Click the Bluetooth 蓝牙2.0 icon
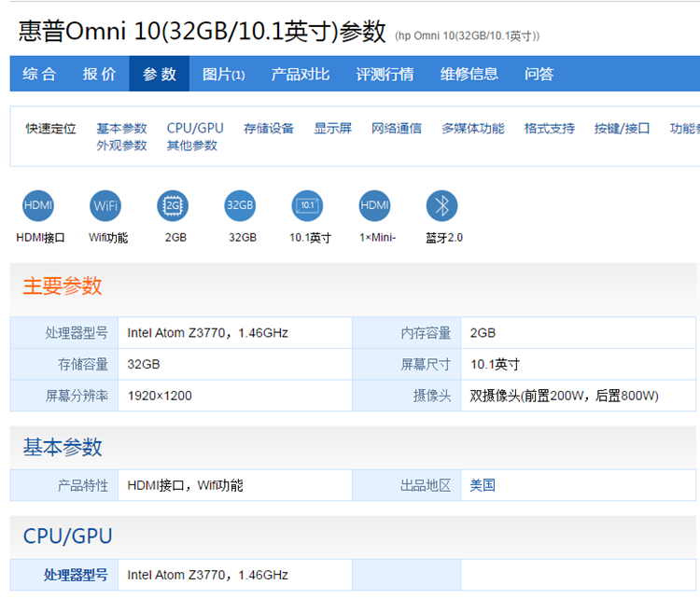 click(x=442, y=206)
